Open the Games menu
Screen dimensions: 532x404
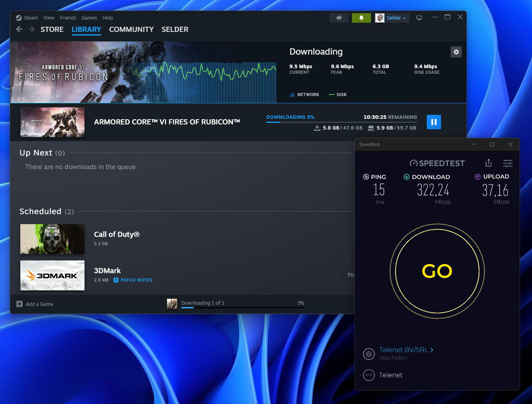click(89, 18)
